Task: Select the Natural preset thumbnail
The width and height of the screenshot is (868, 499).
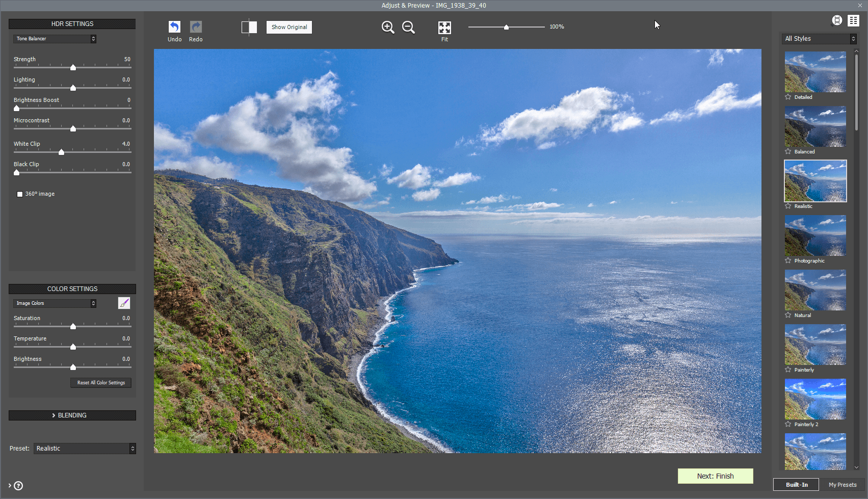Action: pyautogui.click(x=815, y=290)
